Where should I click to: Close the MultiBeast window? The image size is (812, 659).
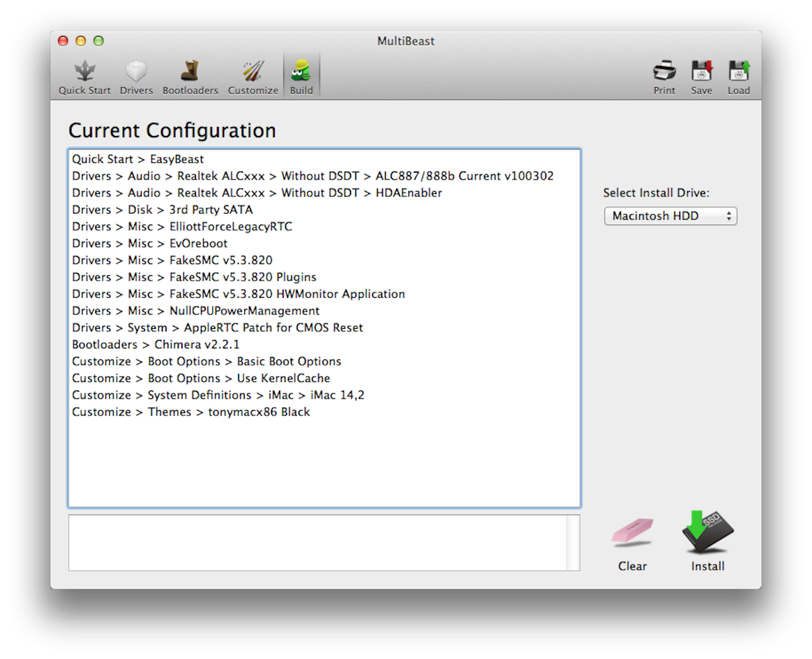63,41
